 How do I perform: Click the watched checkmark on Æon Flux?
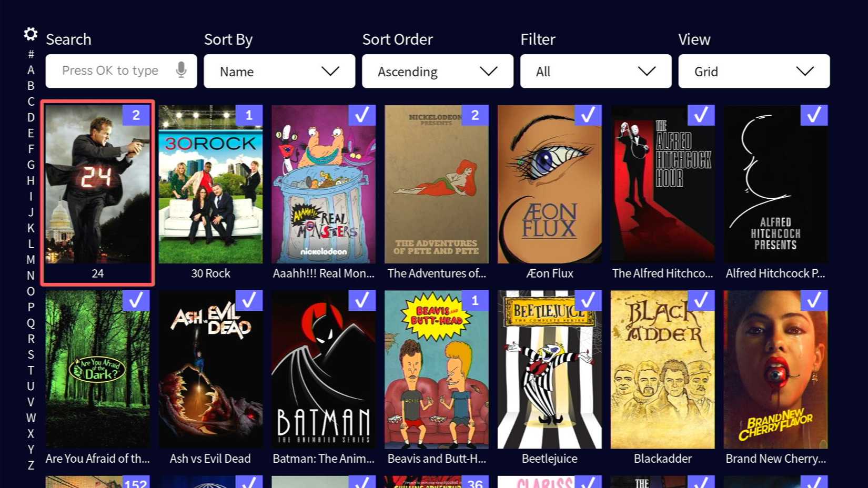pos(588,115)
